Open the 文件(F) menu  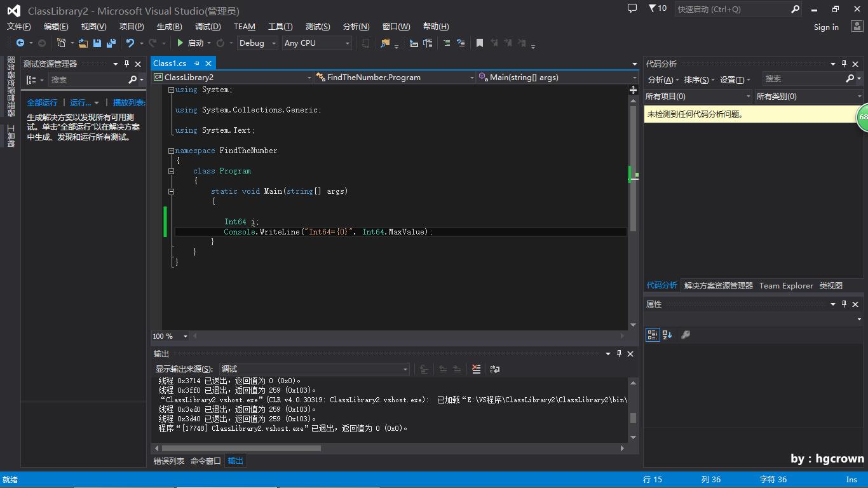pyautogui.click(x=19, y=26)
